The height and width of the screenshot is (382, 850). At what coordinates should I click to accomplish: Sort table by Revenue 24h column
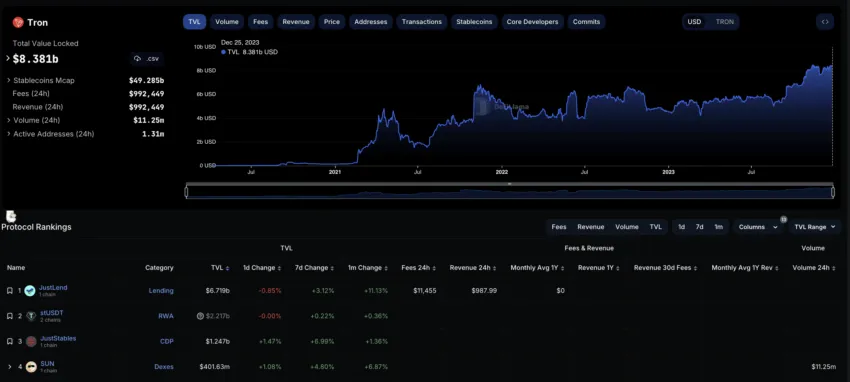[x=473, y=268]
